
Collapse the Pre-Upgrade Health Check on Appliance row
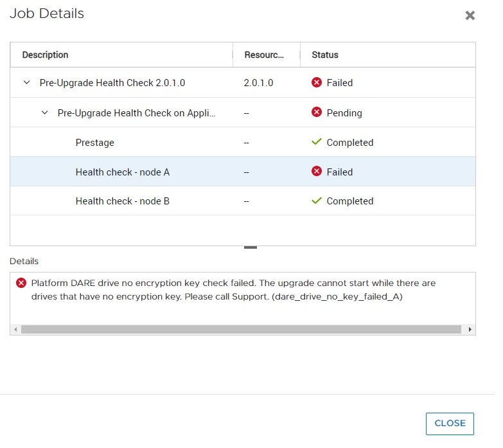pos(44,112)
